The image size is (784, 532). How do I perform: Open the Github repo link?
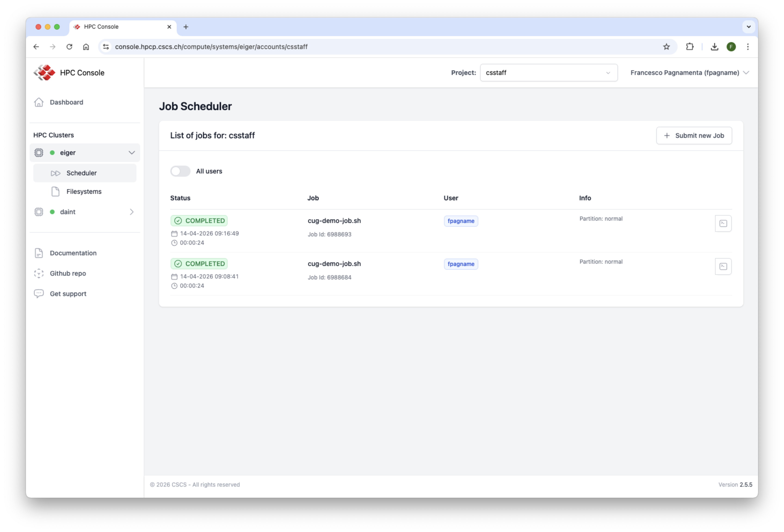click(68, 273)
